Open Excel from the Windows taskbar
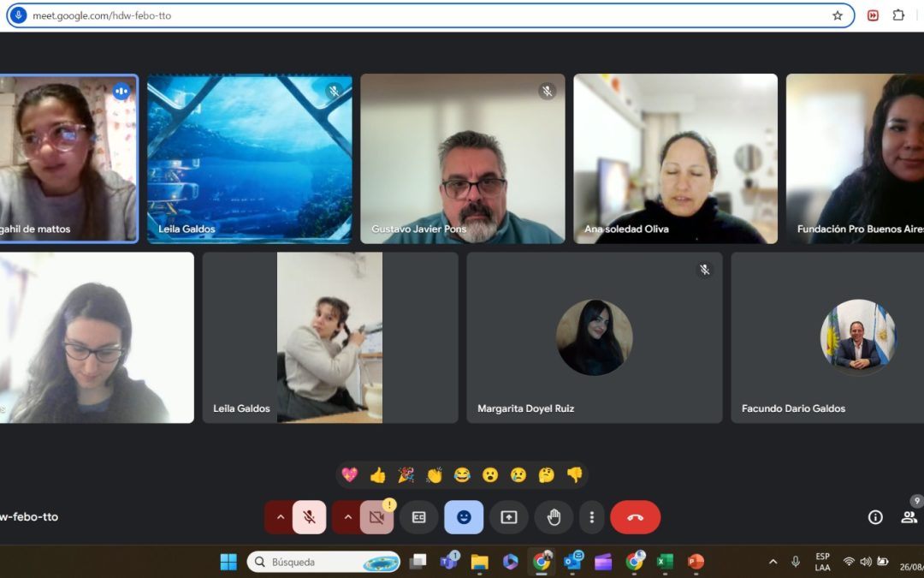This screenshot has width=924, height=578. [665, 562]
